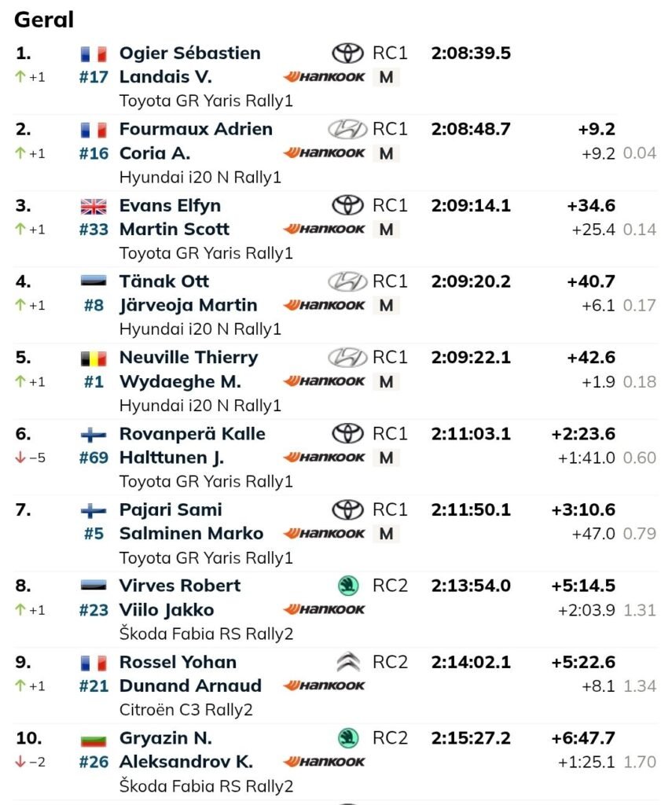This screenshot has height=805, width=672.
Task: Click the green up arrow under position 1
Action: click(x=20, y=77)
